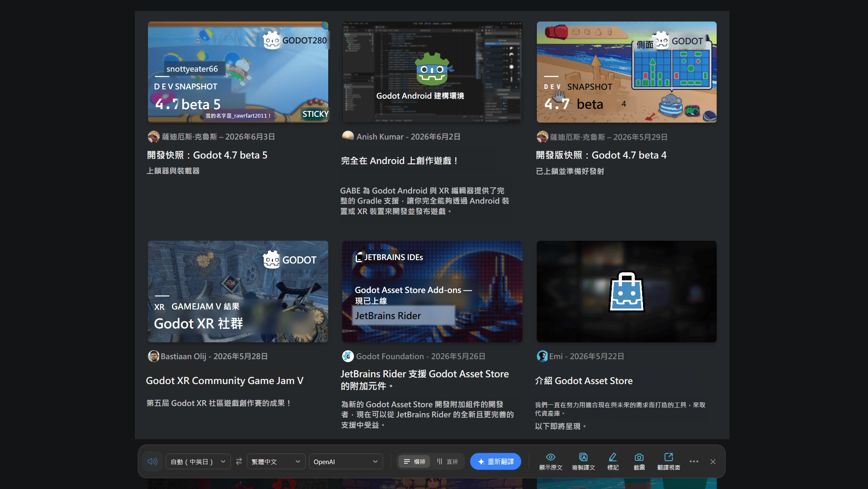Show original text with eye icon

551,462
